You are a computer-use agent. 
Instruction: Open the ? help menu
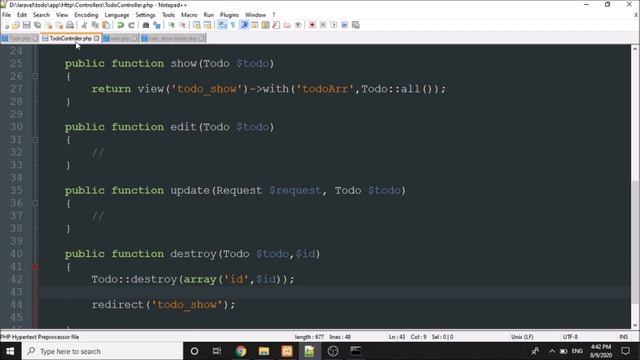click(x=273, y=15)
